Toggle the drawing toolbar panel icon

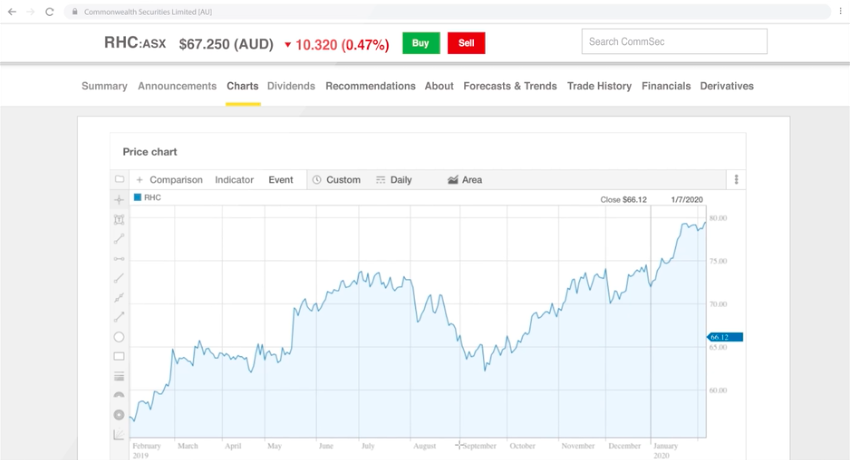120,179
